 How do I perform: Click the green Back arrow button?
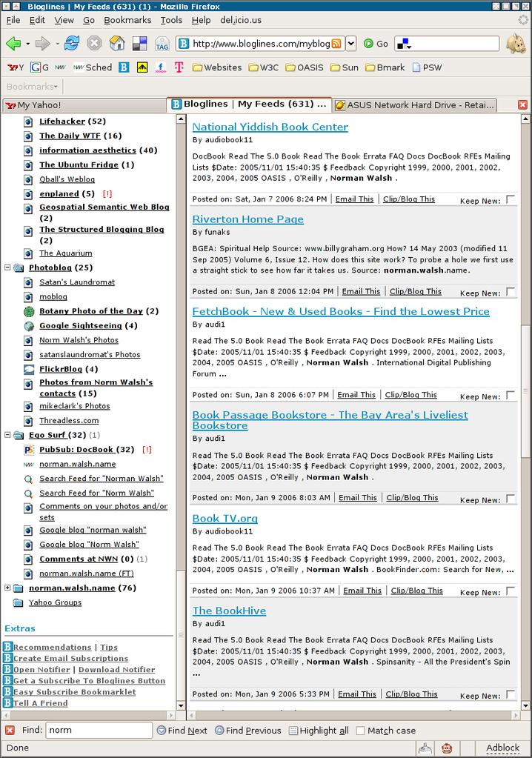(13, 44)
